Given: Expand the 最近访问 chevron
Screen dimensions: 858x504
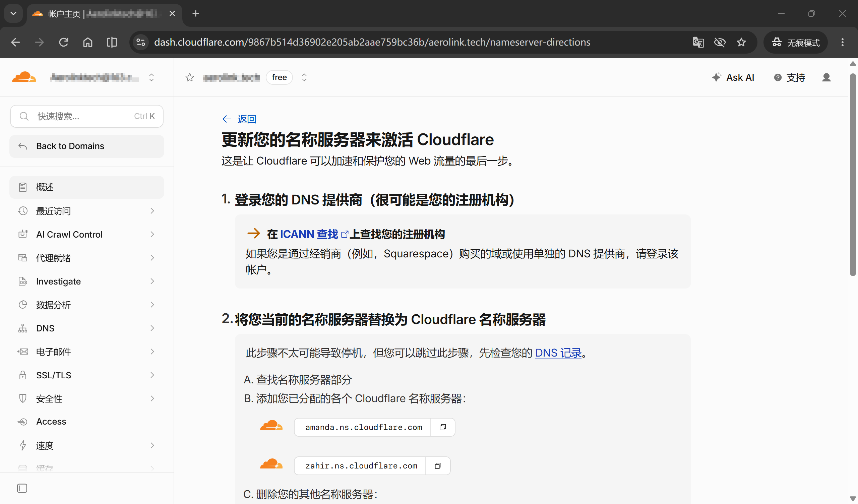Looking at the screenshot, I should [x=152, y=211].
